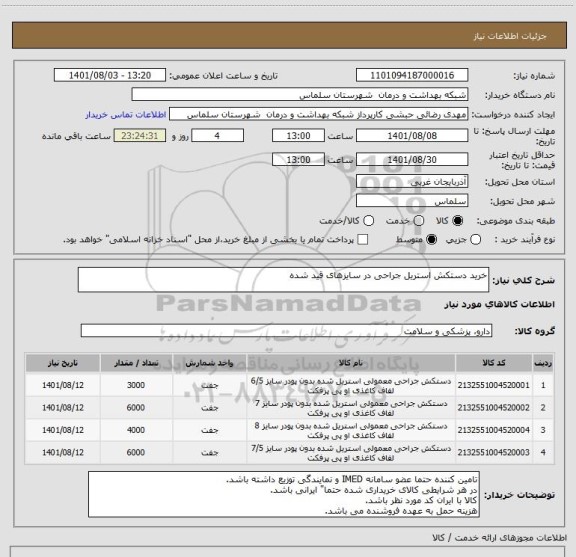The image size is (576, 557).
Task: Click the price validity time field 13:00
Action: 298,159
